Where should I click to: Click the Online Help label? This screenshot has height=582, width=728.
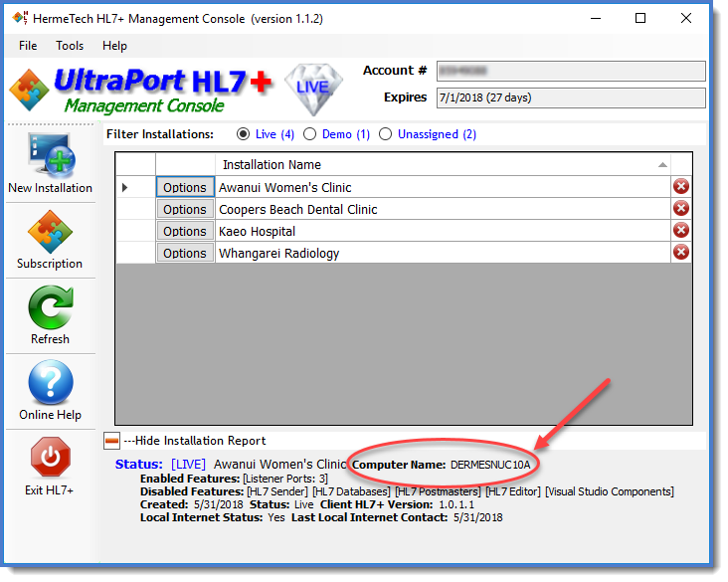(50, 414)
